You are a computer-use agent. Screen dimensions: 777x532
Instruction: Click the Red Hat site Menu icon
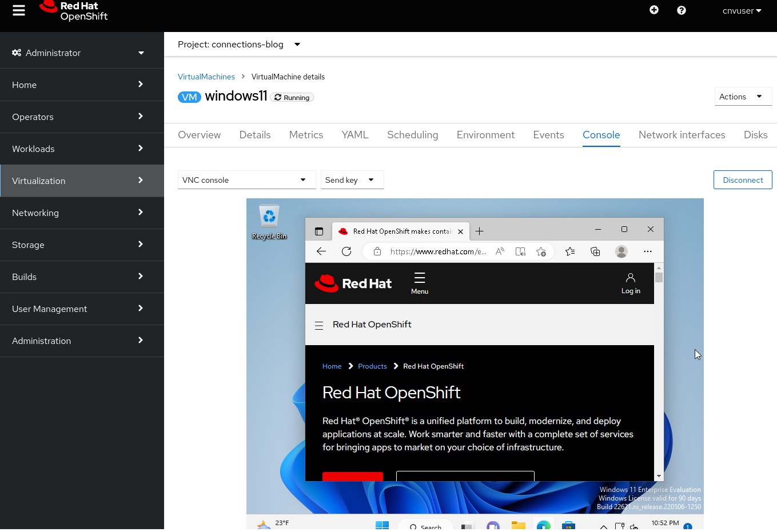pyautogui.click(x=420, y=283)
